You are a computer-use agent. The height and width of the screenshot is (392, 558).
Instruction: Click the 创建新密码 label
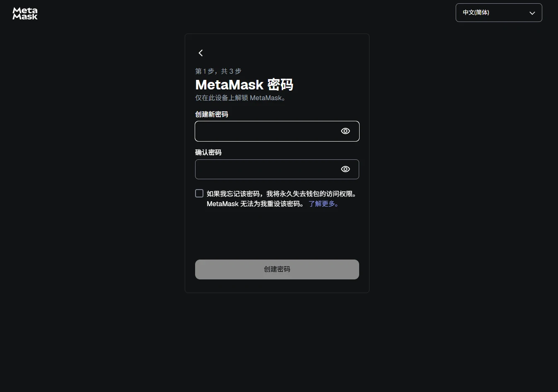pos(212,114)
